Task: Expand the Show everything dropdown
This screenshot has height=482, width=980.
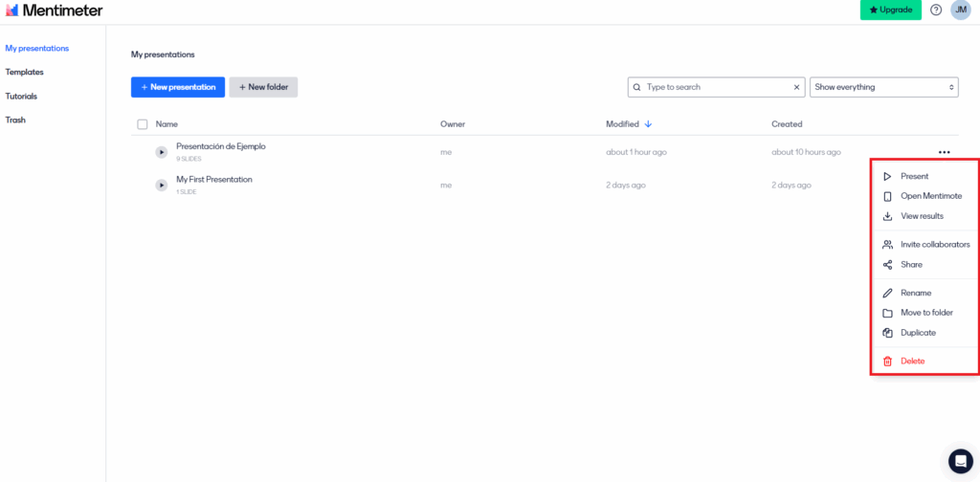Action: pos(883,87)
